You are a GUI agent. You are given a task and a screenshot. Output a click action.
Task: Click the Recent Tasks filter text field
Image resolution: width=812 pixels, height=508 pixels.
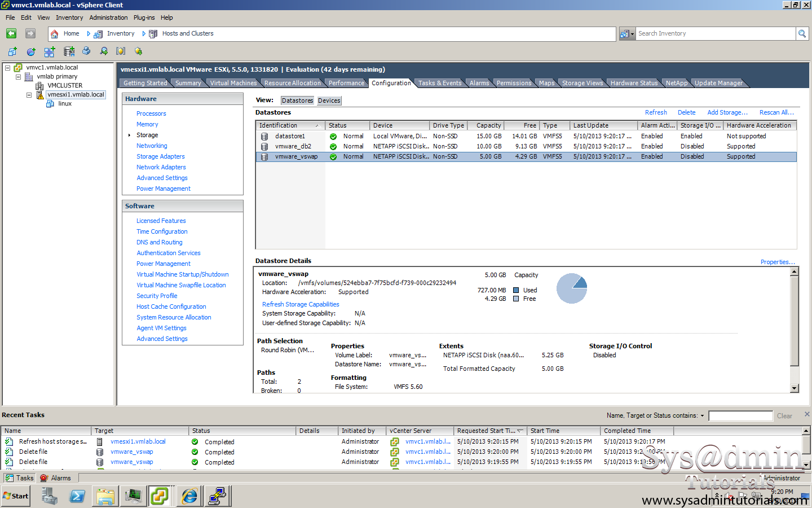[x=740, y=416]
